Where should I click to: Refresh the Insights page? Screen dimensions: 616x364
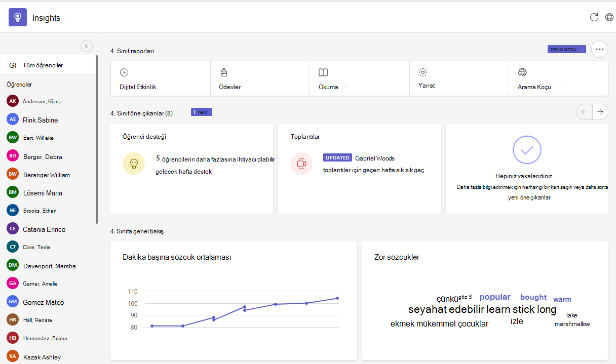click(x=594, y=17)
